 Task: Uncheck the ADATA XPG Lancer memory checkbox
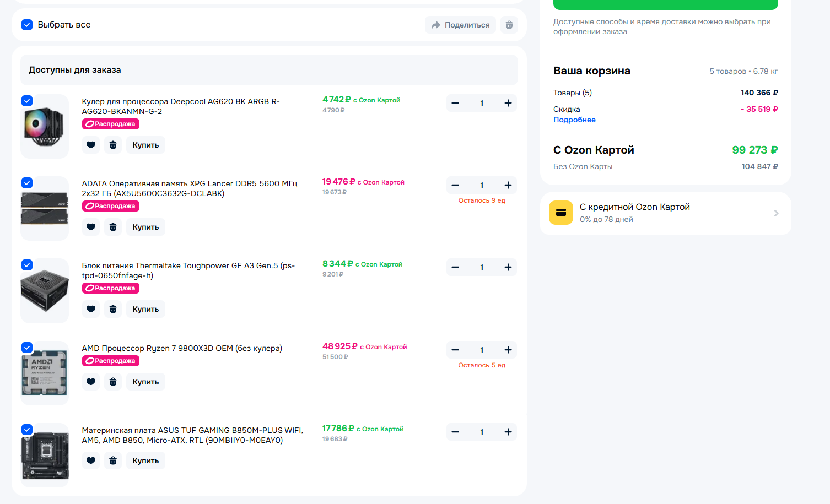(27, 183)
